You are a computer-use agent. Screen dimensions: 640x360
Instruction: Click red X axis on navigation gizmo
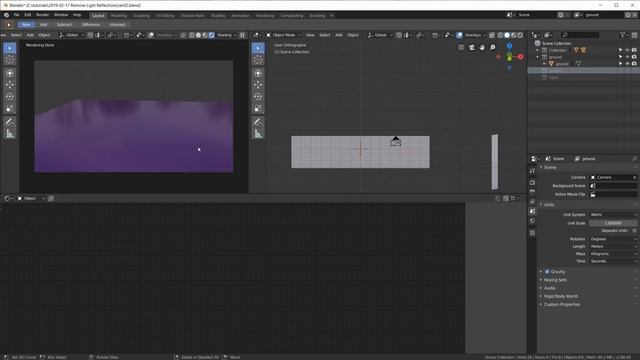(520, 57)
